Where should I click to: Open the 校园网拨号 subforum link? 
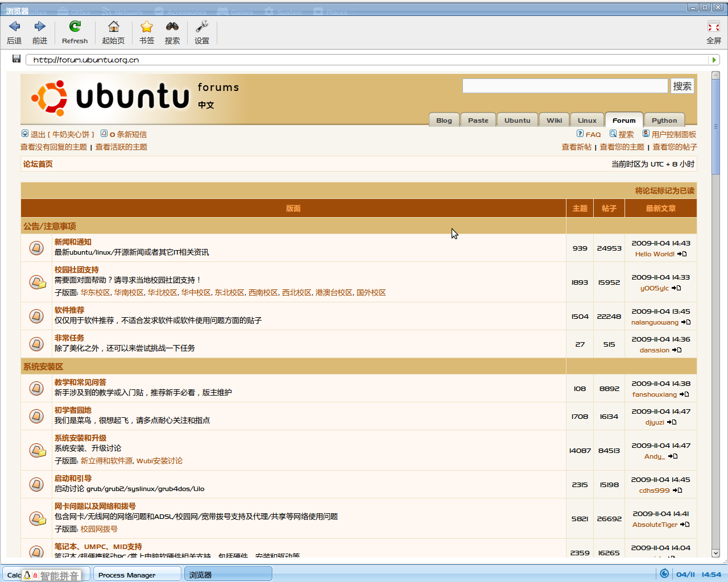(x=99, y=529)
